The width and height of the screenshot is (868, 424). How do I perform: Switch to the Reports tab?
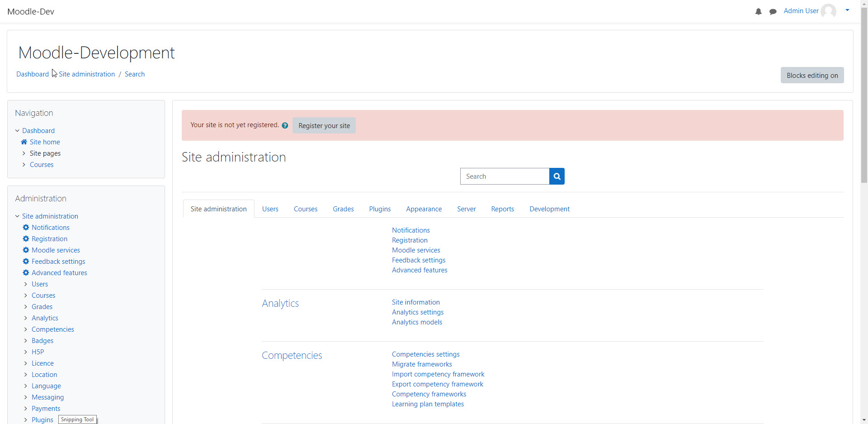tap(503, 209)
